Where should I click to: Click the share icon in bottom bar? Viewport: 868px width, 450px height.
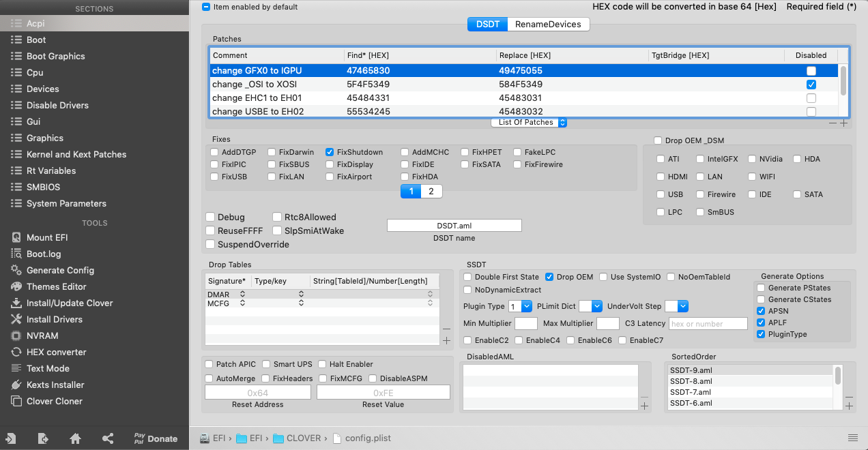click(x=108, y=438)
